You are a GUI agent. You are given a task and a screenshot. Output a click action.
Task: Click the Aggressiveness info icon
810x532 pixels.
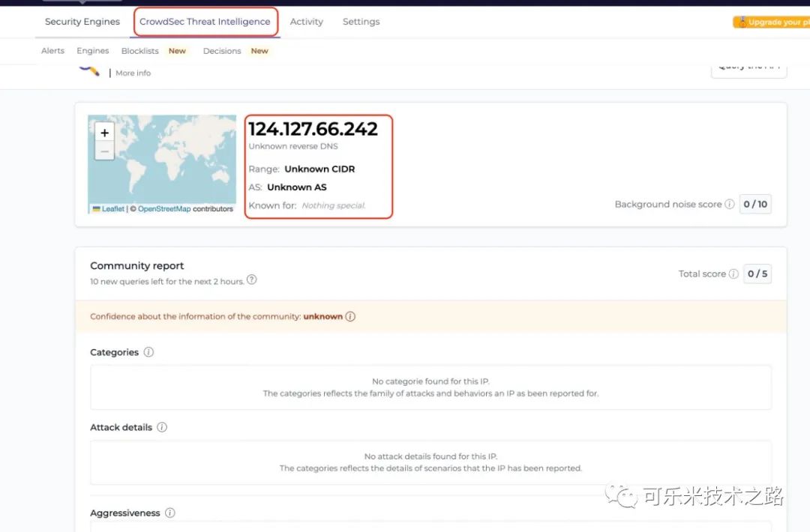170,513
